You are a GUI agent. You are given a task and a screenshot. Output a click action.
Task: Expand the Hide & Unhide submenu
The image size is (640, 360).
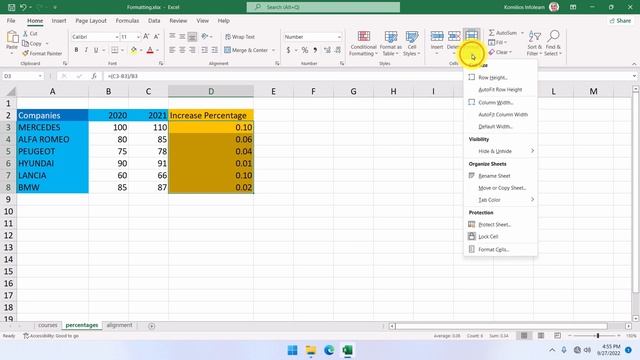coord(500,151)
